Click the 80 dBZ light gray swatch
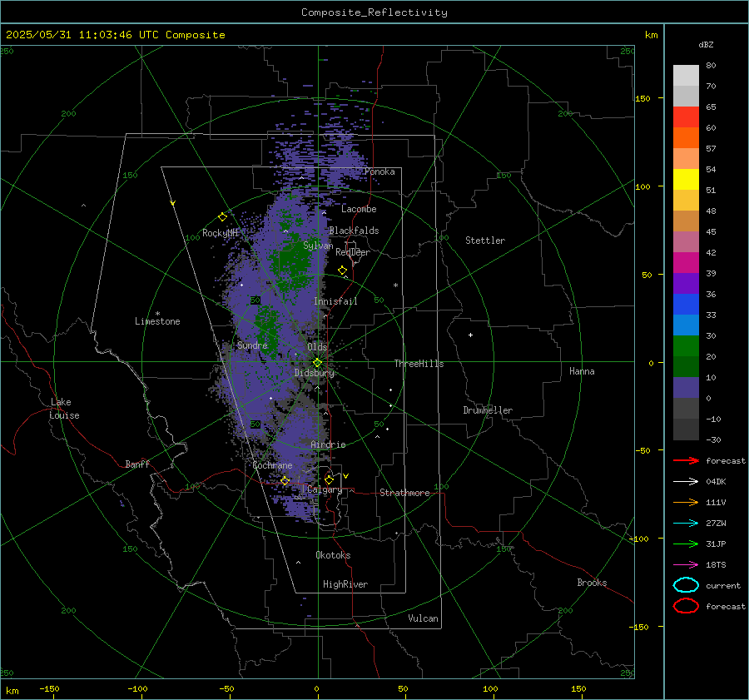The height and width of the screenshot is (700, 749). tap(686, 75)
